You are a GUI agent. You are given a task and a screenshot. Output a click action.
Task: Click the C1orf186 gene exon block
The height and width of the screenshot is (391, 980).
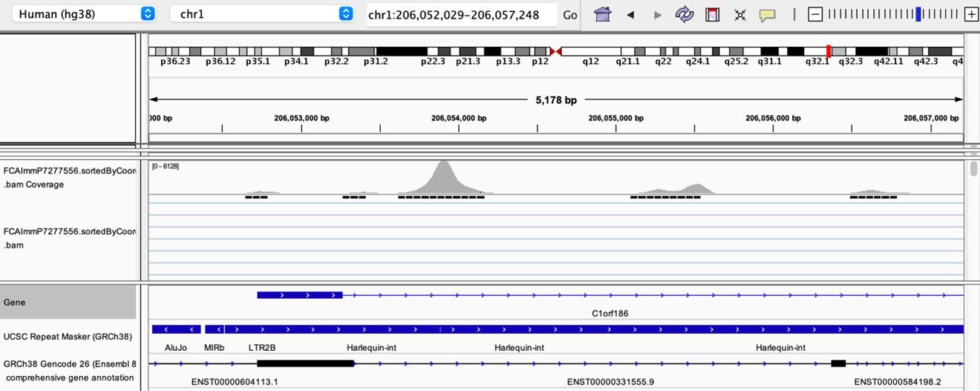click(299, 295)
